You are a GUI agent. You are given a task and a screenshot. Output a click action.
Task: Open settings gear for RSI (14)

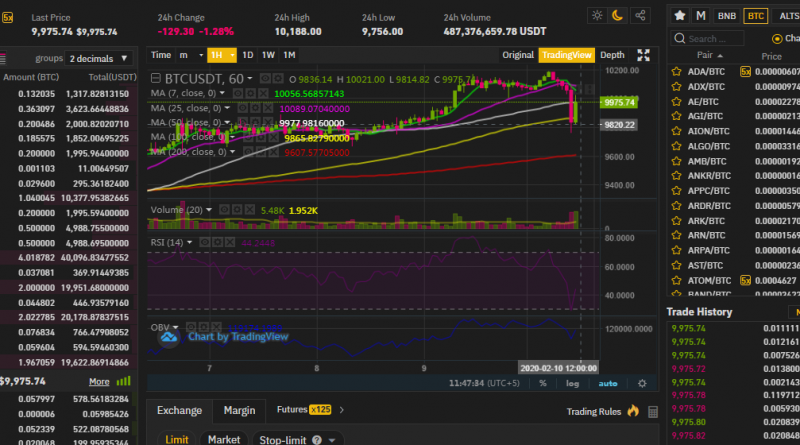tap(217, 242)
